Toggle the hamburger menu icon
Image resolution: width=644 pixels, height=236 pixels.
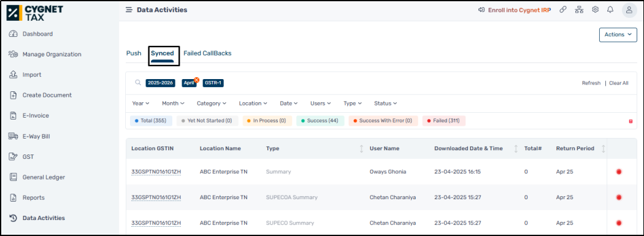129,10
